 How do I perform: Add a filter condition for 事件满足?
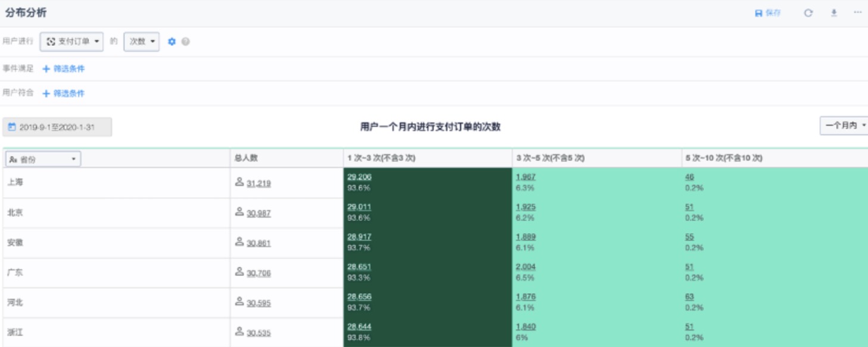(x=64, y=69)
